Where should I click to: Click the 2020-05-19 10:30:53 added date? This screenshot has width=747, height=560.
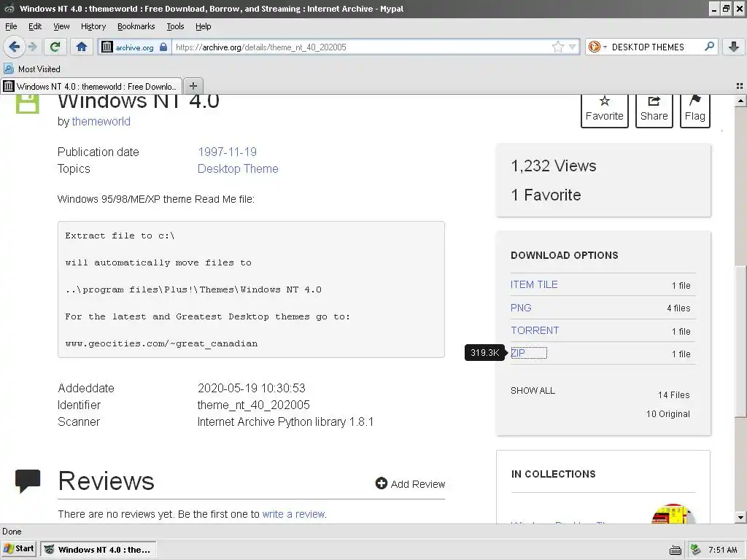tap(252, 388)
